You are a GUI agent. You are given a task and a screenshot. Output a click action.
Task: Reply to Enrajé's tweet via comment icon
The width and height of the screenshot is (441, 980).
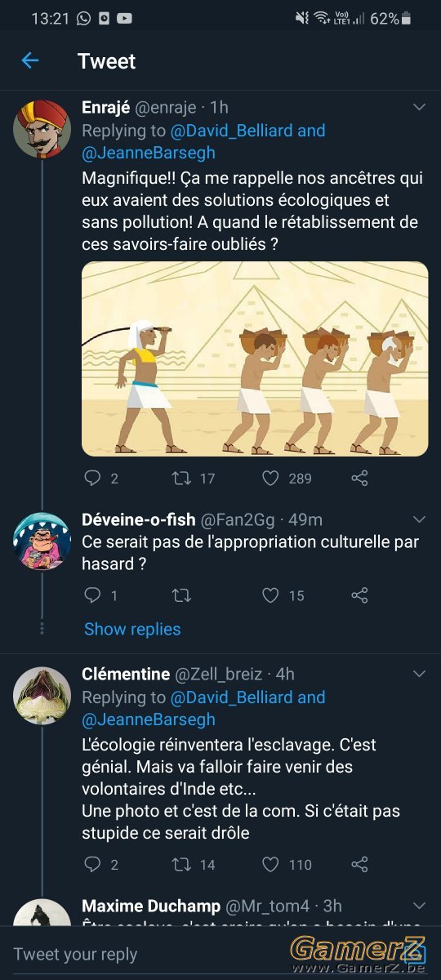(x=93, y=478)
